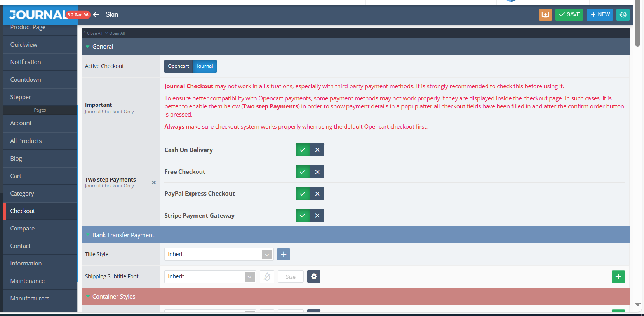644x316 pixels.
Task: Click the green plus button on Shipping Subtitle Font row
Action: click(x=618, y=277)
